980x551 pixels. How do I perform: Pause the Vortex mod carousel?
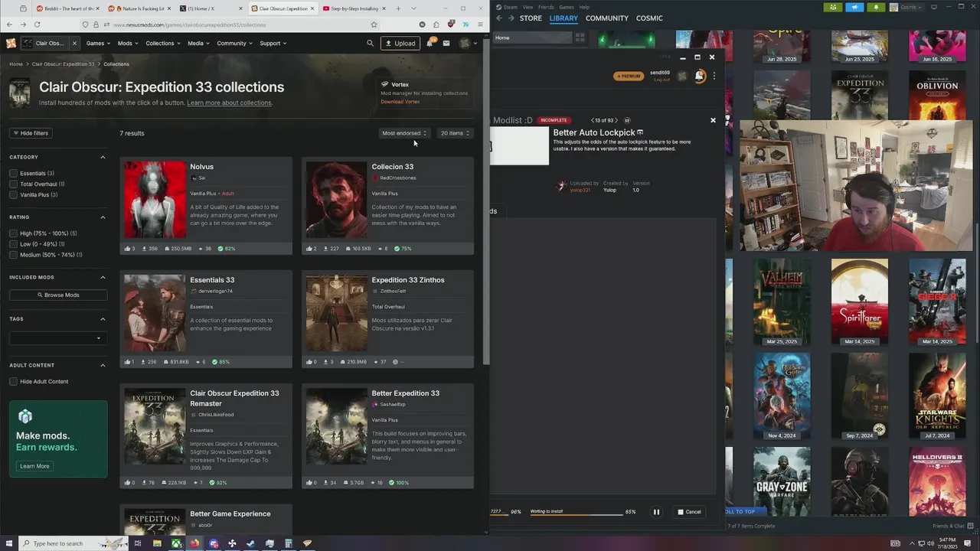(x=627, y=120)
